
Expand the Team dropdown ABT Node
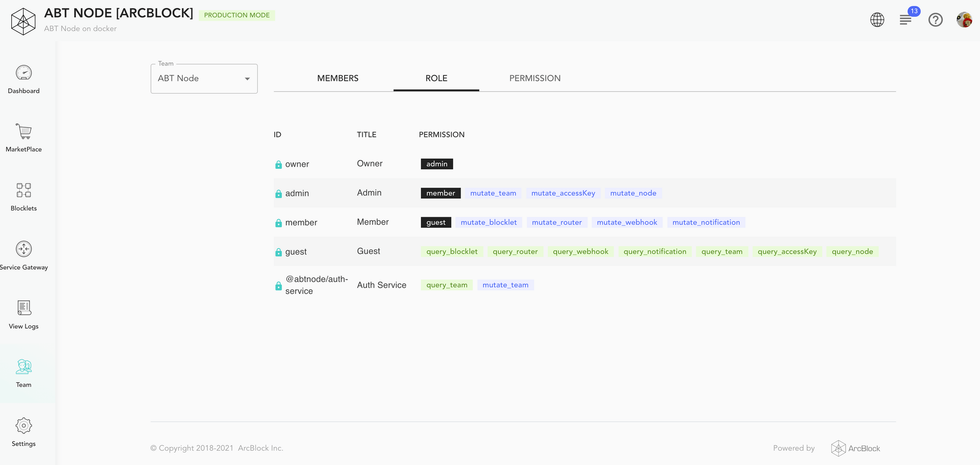(x=204, y=78)
